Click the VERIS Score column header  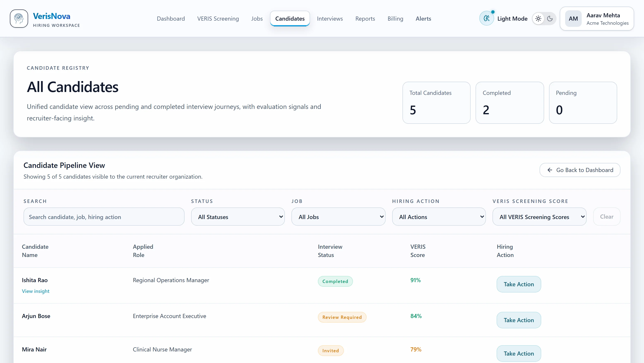[x=418, y=251]
